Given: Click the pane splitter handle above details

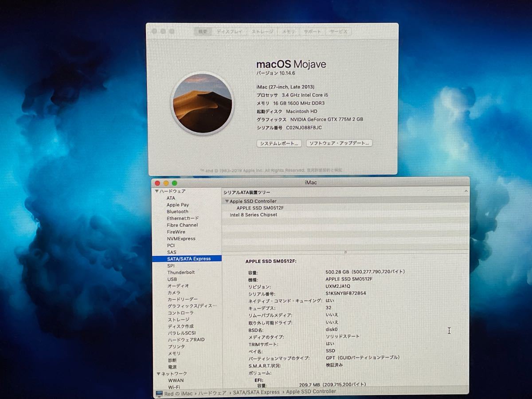Looking at the screenshot, I should pyautogui.click(x=345, y=252).
